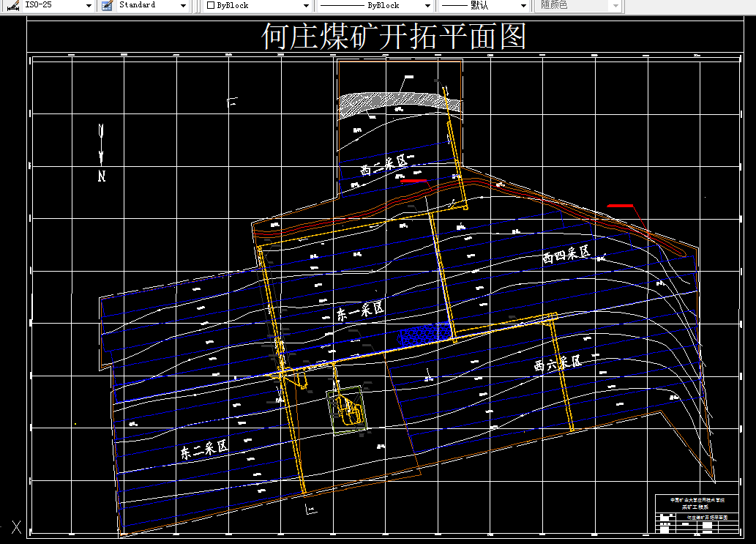This screenshot has width=756, height=544.
Task: Open the ByBlock linetype dropdown
Action: 428,5
